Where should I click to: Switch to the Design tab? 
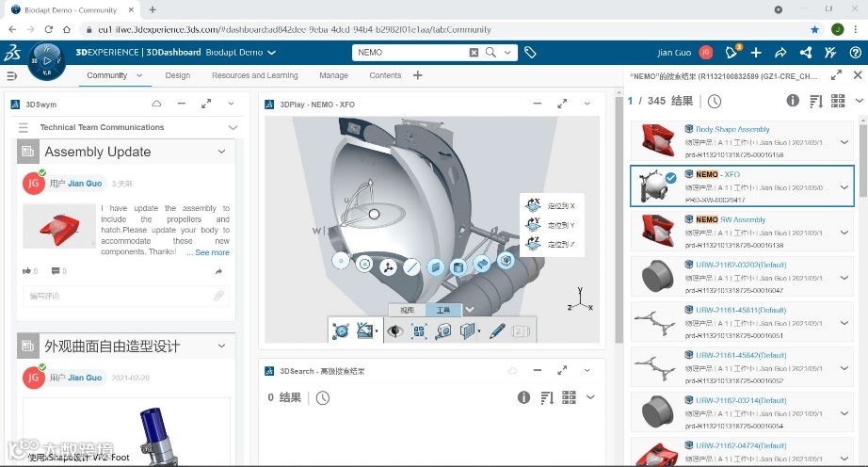pyautogui.click(x=177, y=75)
